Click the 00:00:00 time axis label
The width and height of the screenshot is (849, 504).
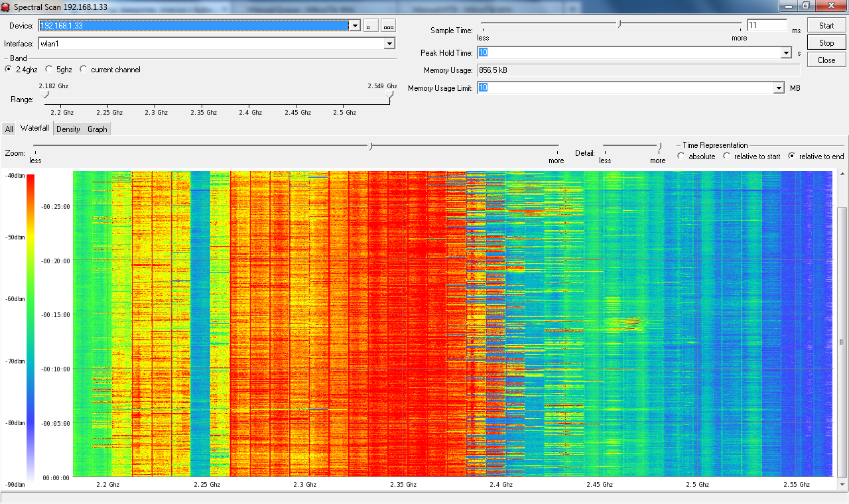coord(56,477)
